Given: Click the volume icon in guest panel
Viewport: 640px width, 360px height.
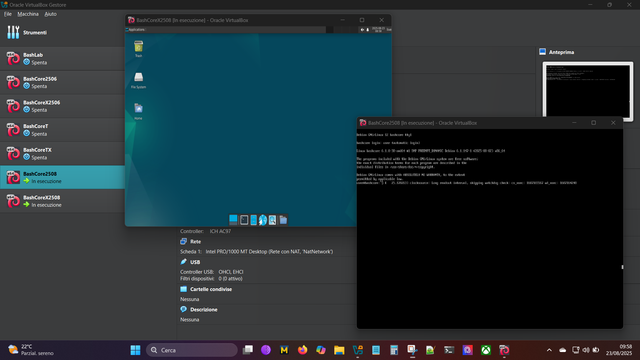Looking at the screenshot, I should pyautogui.click(x=362, y=30).
